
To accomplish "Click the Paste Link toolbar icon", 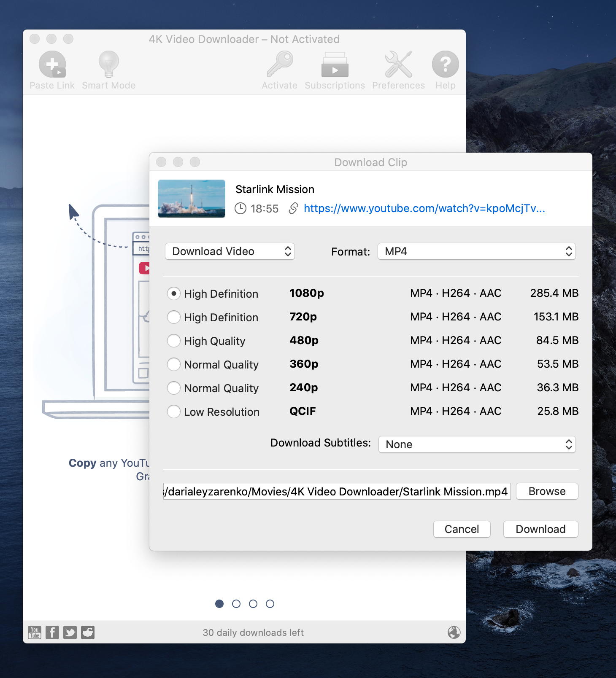I will [52, 64].
